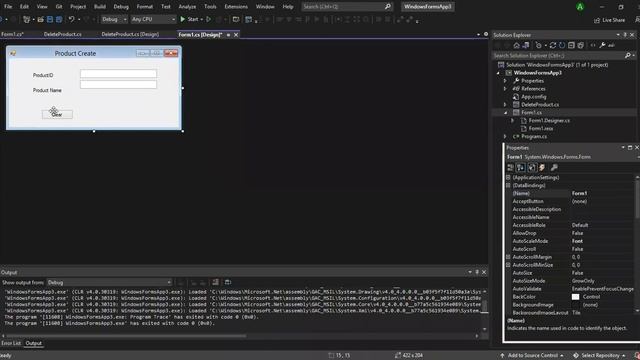
Task: Click the Clear button on the form
Action: click(57, 115)
